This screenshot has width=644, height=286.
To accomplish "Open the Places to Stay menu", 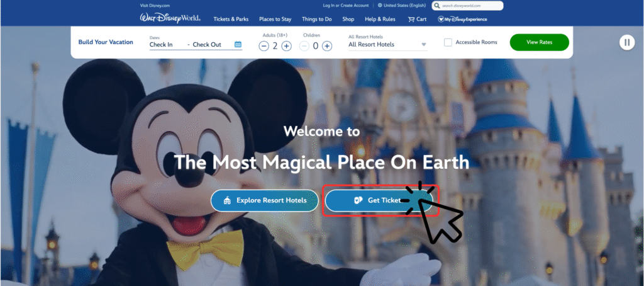I will (275, 19).
